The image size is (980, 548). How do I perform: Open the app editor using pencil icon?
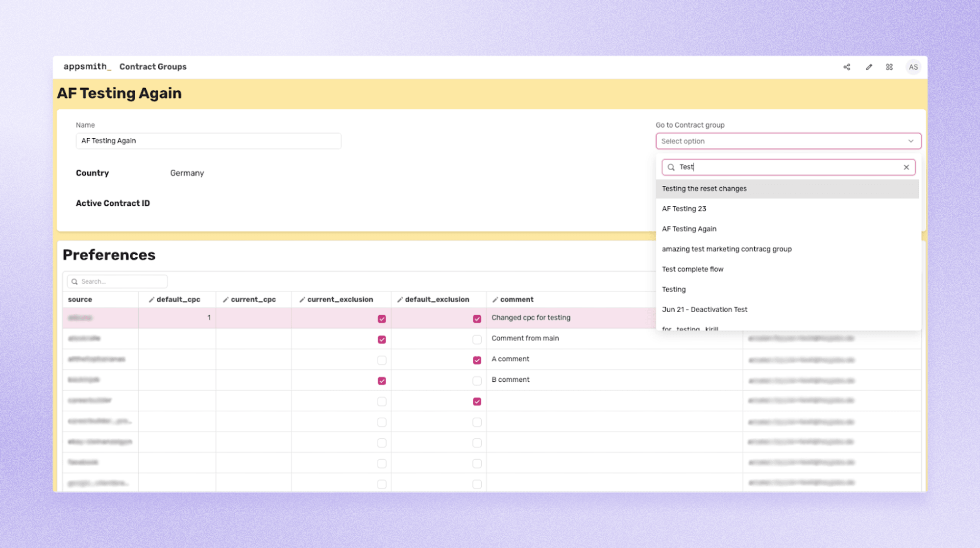click(869, 67)
